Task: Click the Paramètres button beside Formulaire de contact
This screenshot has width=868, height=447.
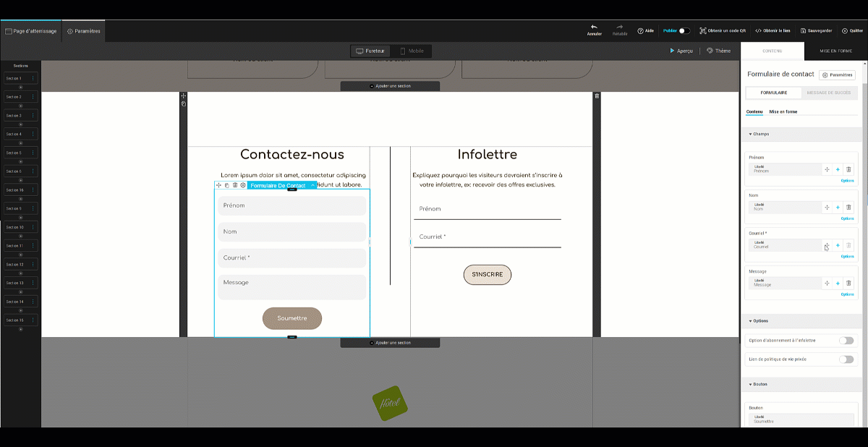Action: [x=838, y=75]
